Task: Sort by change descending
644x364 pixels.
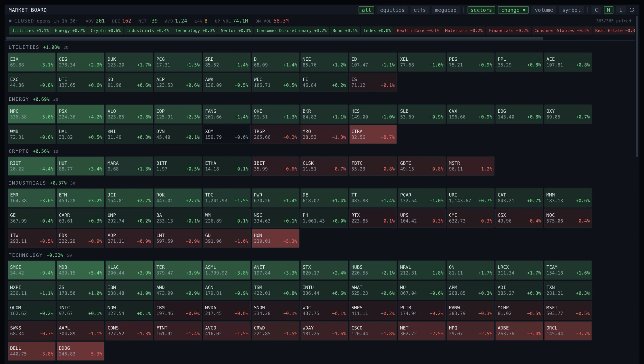Action: 513,10
